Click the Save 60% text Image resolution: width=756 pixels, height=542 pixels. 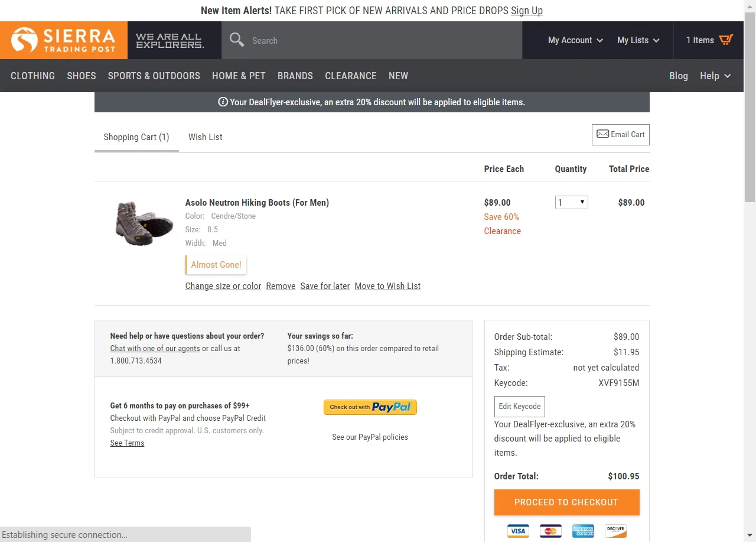(x=501, y=217)
